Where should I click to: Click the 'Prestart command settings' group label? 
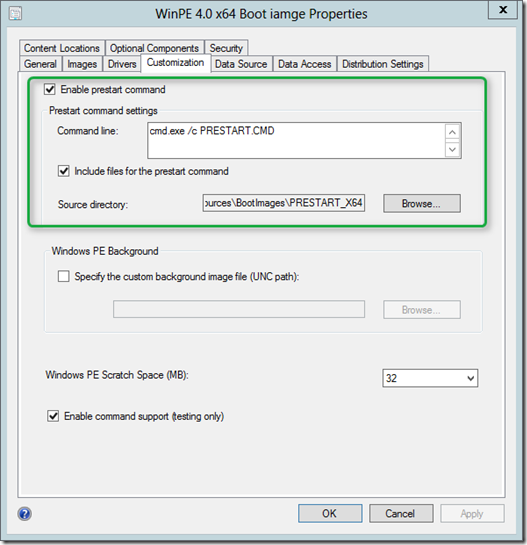coord(103,111)
